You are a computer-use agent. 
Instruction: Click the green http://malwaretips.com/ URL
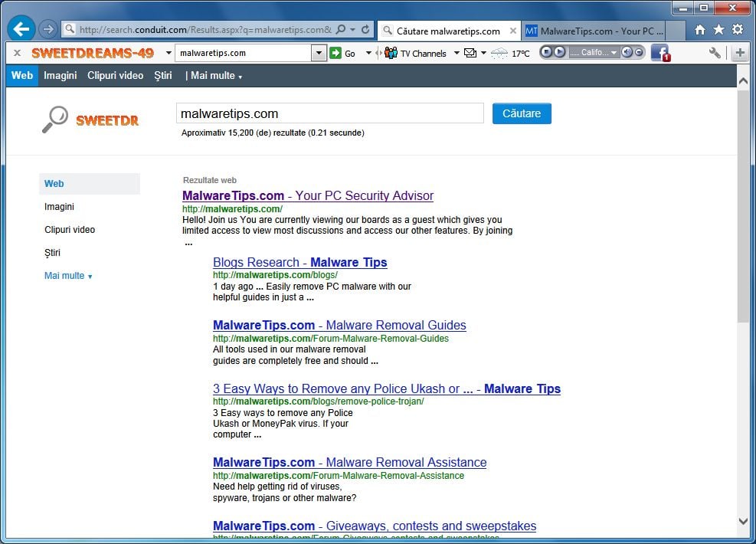[232, 209]
